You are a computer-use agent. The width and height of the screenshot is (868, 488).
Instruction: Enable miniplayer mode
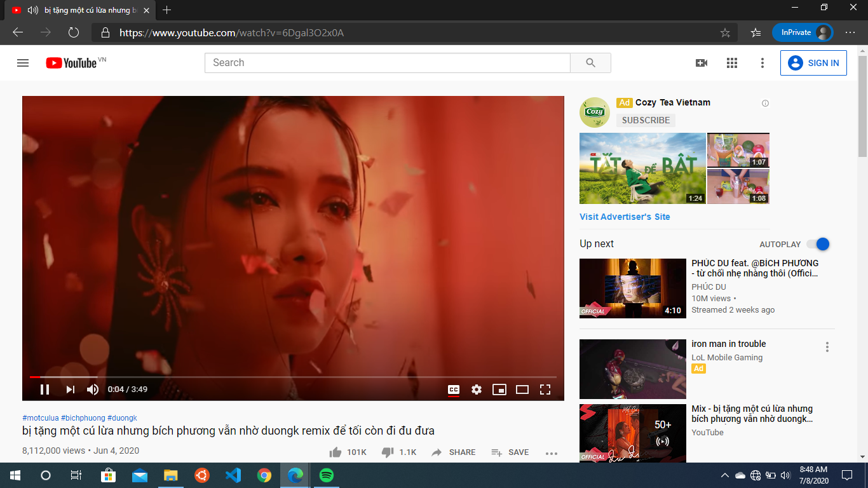coord(499,390)
